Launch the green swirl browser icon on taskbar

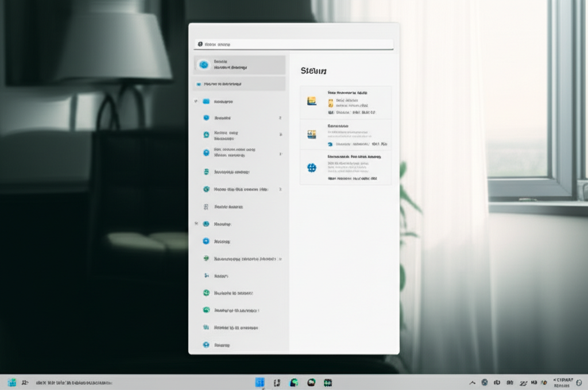coord(294,383)
